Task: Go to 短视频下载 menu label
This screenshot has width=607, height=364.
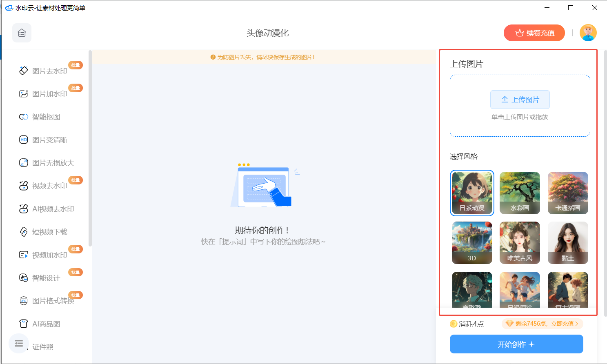Action: tap(49, 232)
